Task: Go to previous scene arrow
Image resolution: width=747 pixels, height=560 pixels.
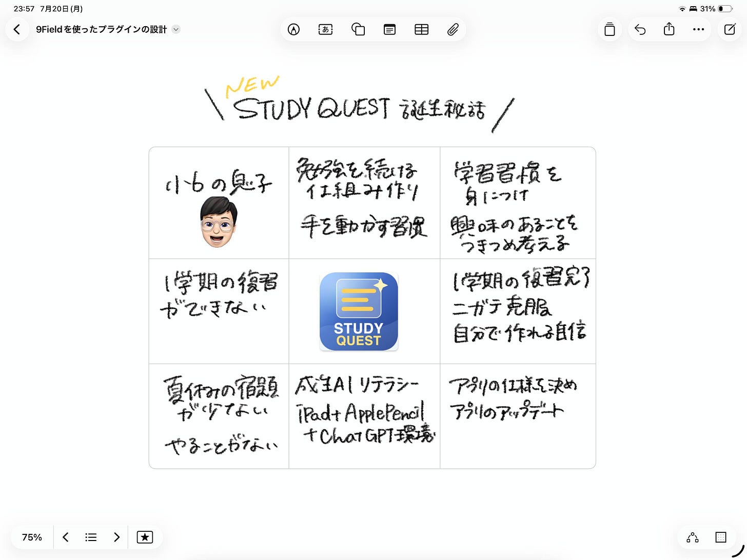Action: (x=65, y=537)
